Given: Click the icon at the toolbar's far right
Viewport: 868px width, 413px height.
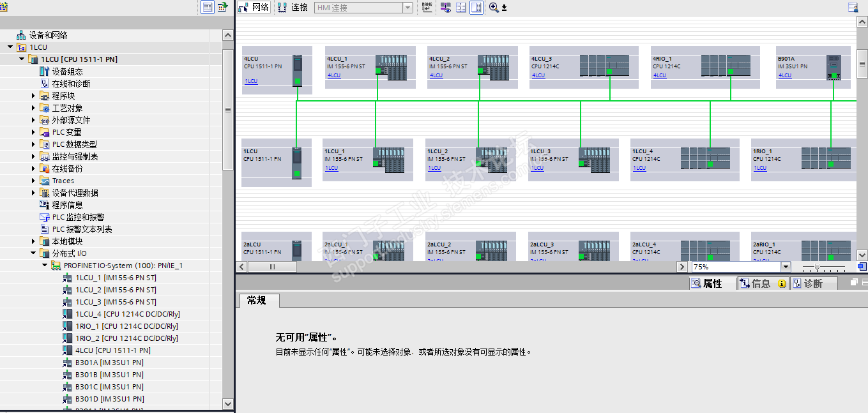Looking at the screenshot, I should point(853,7).
